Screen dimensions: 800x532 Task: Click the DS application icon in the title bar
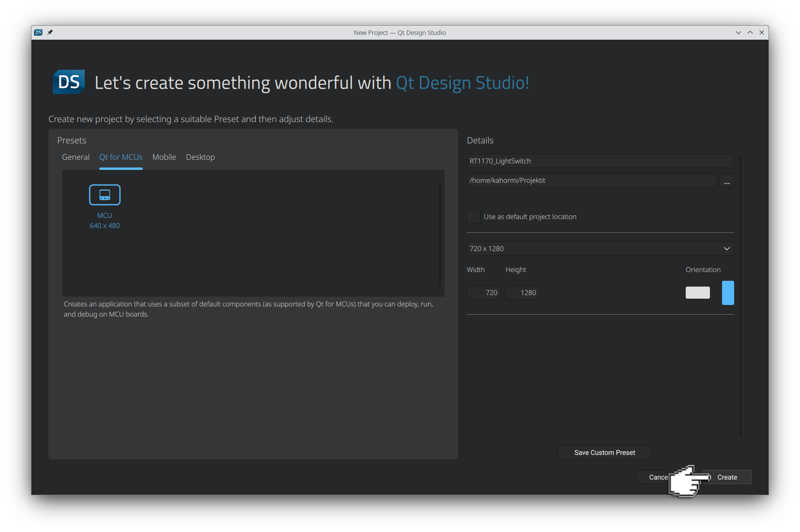[38, 32]
